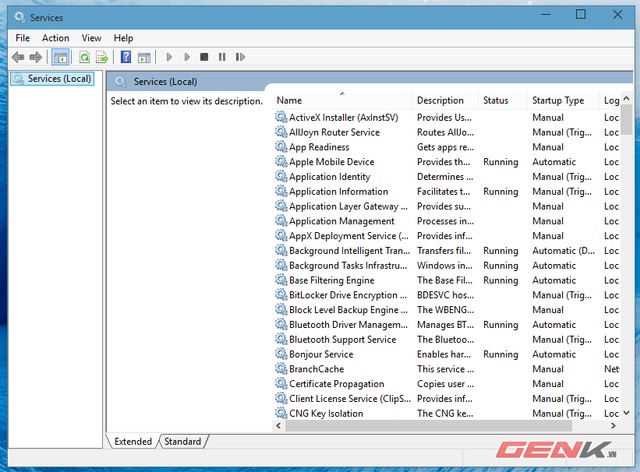Select Services (Local) in console tree
The height and width of the screenshot is (472, 640).
(x=52, y=78)
